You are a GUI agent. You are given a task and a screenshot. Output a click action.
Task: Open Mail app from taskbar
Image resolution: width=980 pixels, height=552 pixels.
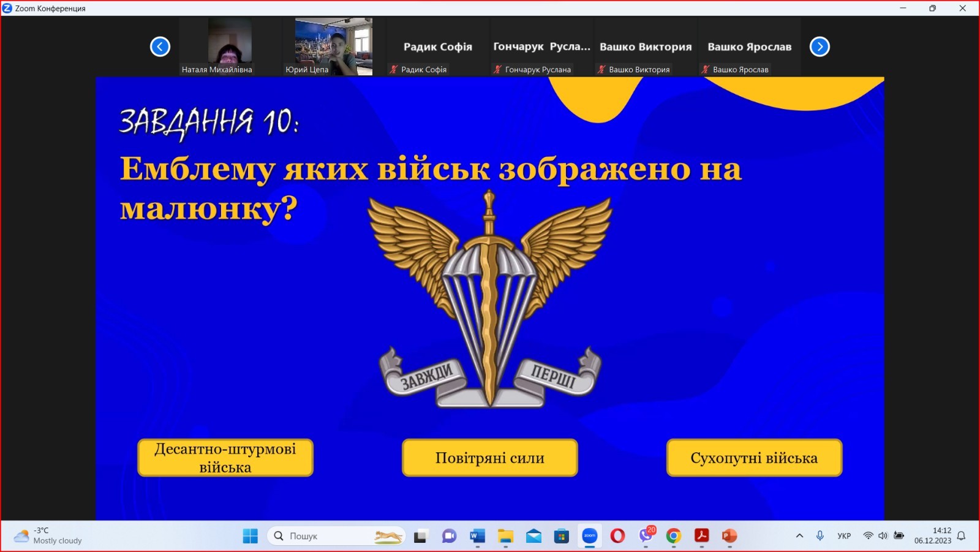(x=533, y=536)
